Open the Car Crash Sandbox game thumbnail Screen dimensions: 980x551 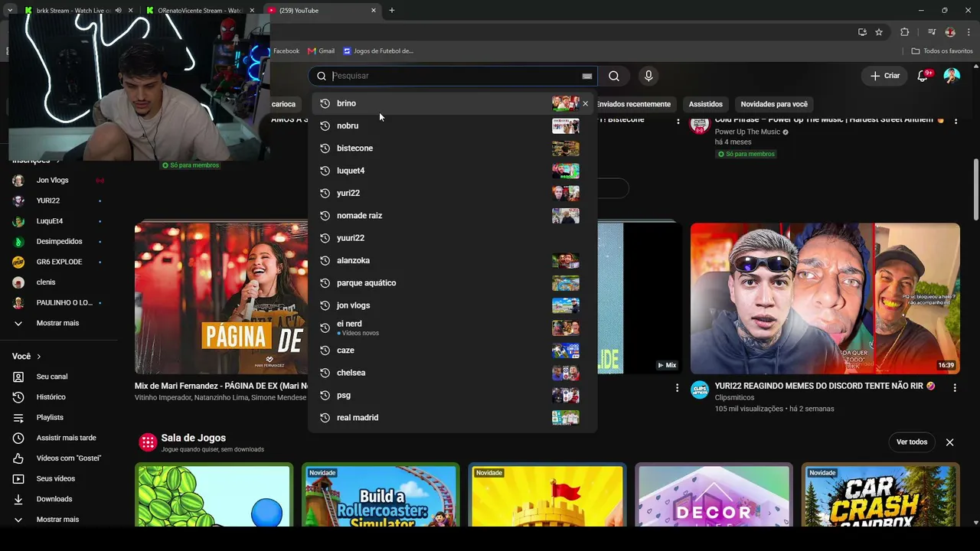pos(880,495)
